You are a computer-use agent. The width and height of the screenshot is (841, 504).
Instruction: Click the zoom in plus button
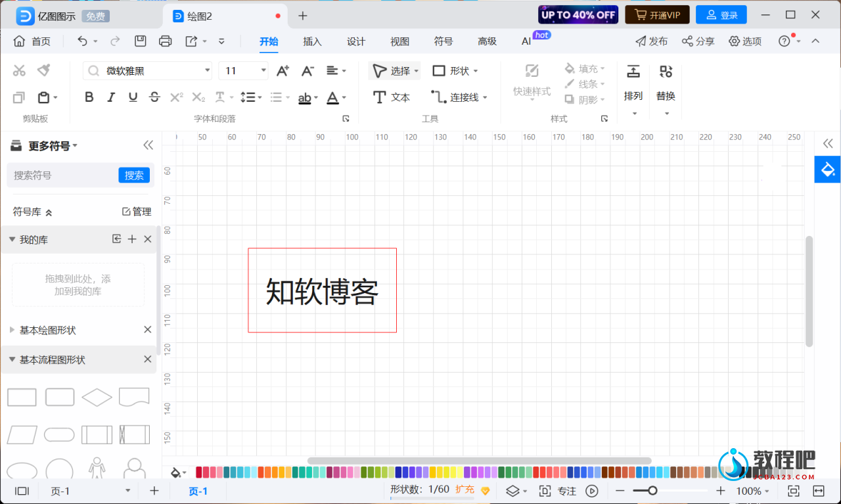721,491
